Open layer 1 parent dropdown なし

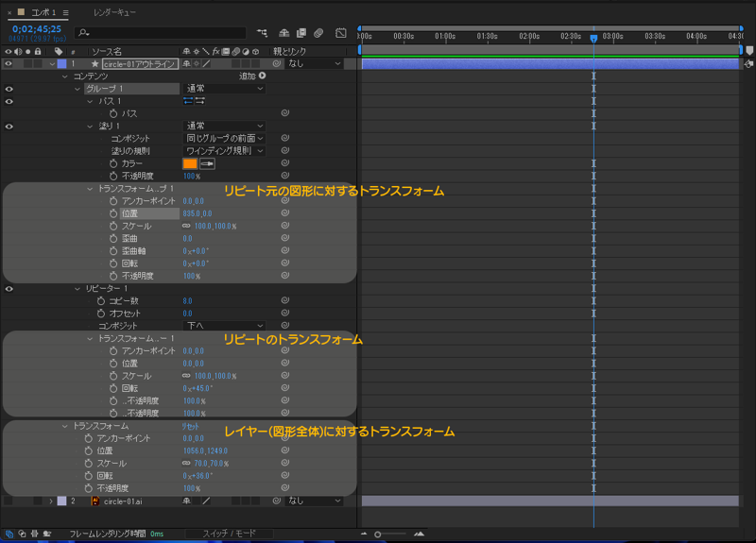pyautogui.click(x=315, y=63)
